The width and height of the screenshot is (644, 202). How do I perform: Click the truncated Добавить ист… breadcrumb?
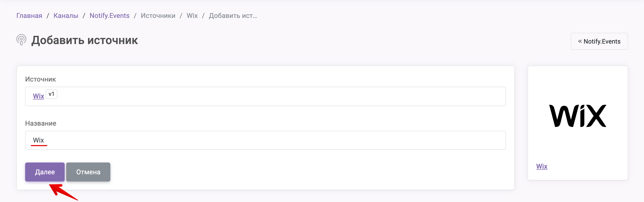pyautogui.click(x=233, y=16)
